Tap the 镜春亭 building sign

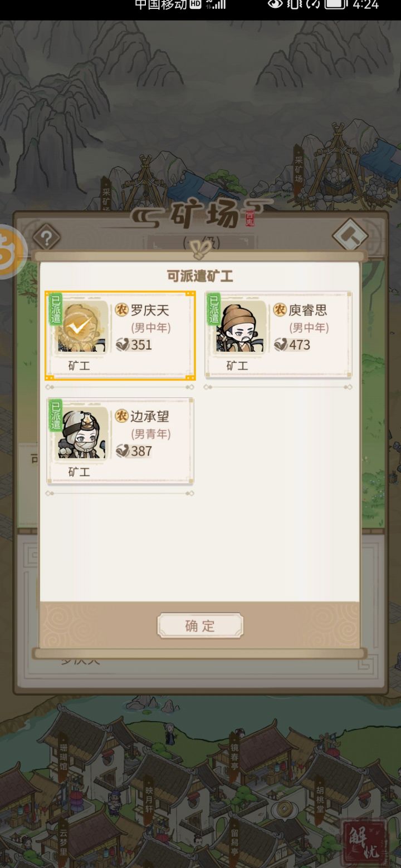pos(234,752)
